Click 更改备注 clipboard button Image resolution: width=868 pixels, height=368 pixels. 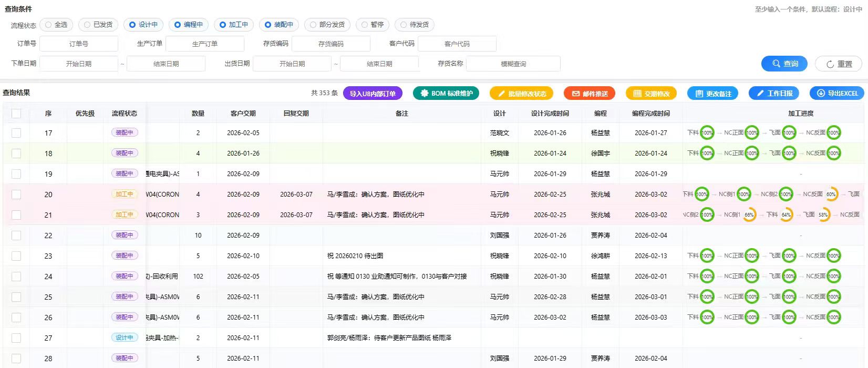[712, 94]
